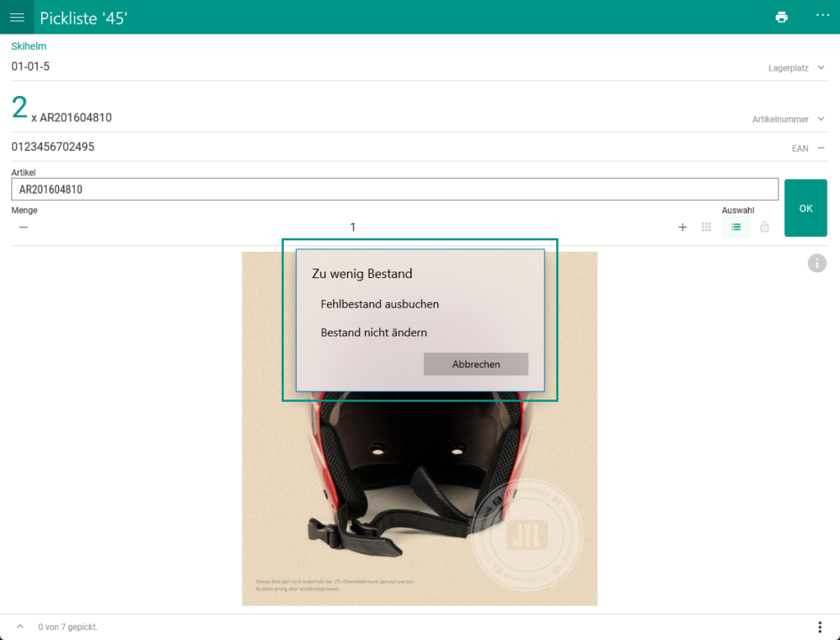Expand the bottom status bar chevron

click(x=21, y=626)
